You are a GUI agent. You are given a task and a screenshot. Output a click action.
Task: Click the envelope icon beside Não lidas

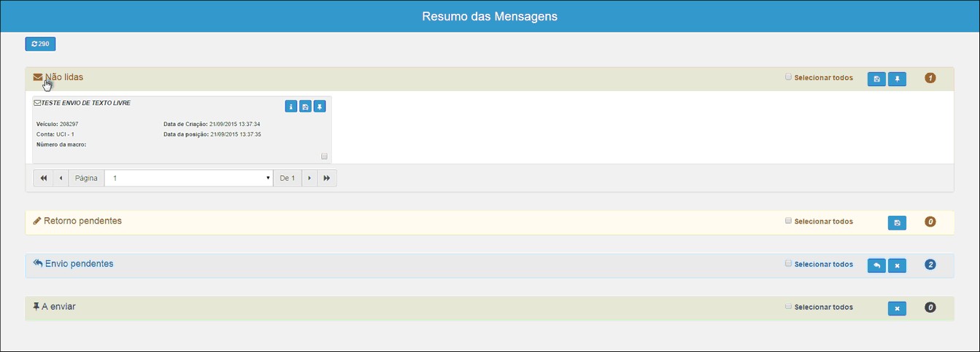pyautogui.click(x=38, y=77)
